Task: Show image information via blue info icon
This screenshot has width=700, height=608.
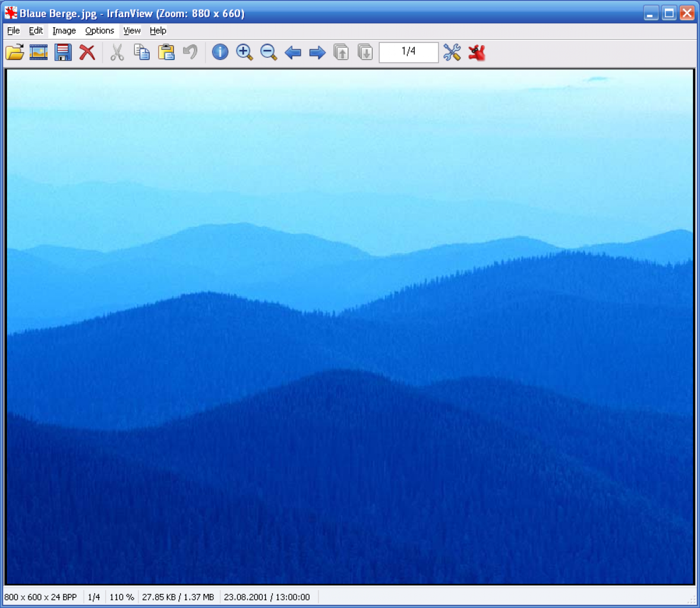Action: click(x=220, y=52)
